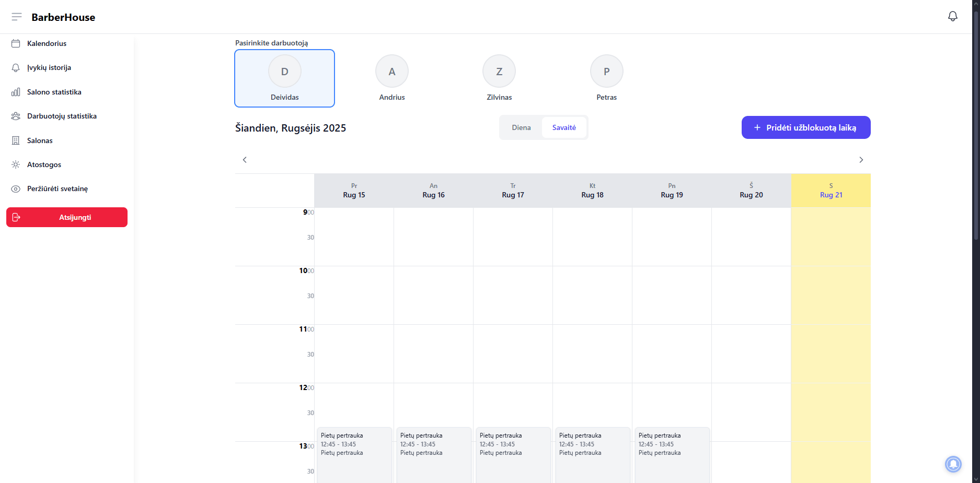
Task: Go to next week arrow
Action: 861,160
